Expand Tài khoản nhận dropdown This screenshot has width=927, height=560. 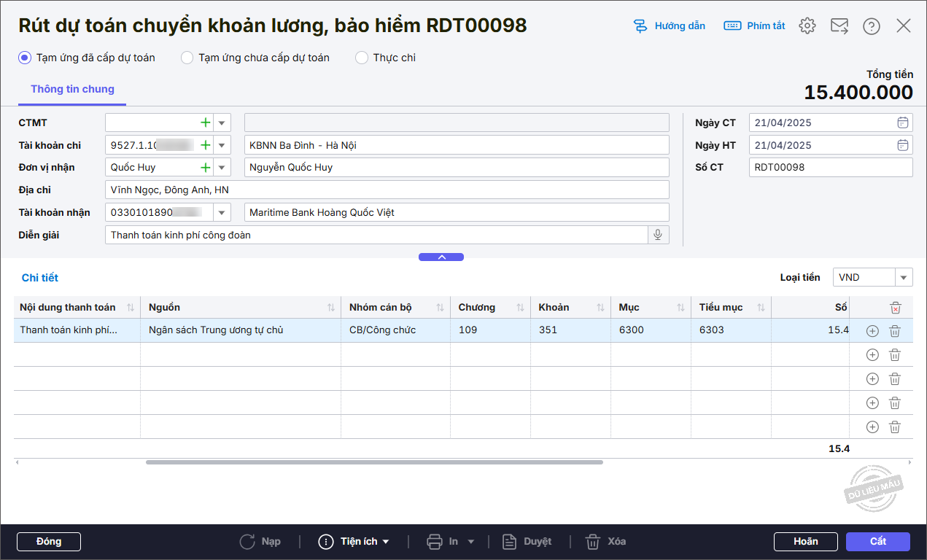[222, 213]
